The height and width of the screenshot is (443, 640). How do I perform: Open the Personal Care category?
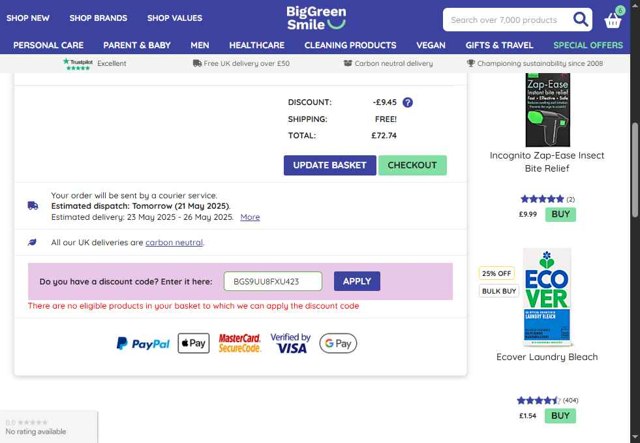pyautogui.click(x=48, y=45)
